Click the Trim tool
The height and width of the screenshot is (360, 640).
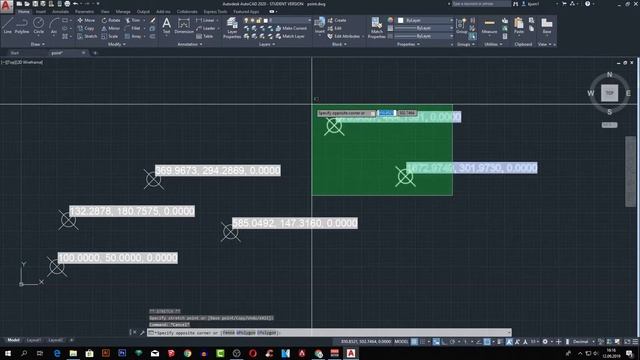coord(133,20)
